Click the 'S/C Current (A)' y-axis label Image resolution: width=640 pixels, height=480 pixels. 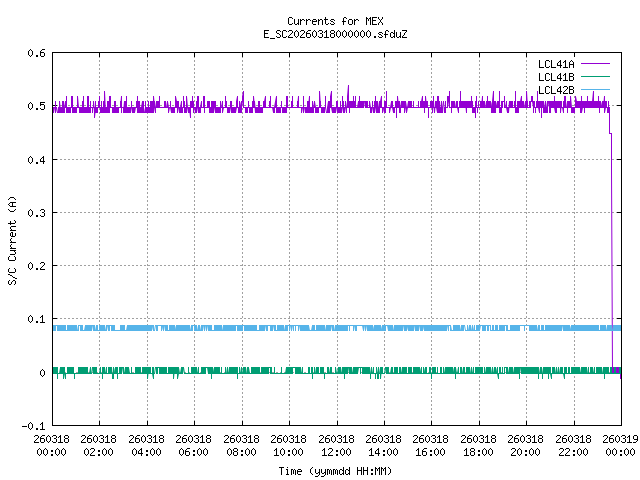pos(13,240)
